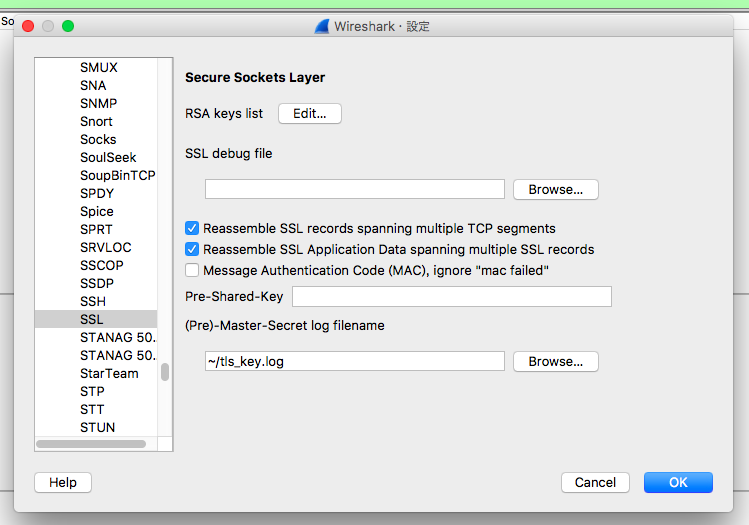Select the first STANAG 50. entry
Screen dimensions: 749x525
pyautogui.click(x=118, y=338)
